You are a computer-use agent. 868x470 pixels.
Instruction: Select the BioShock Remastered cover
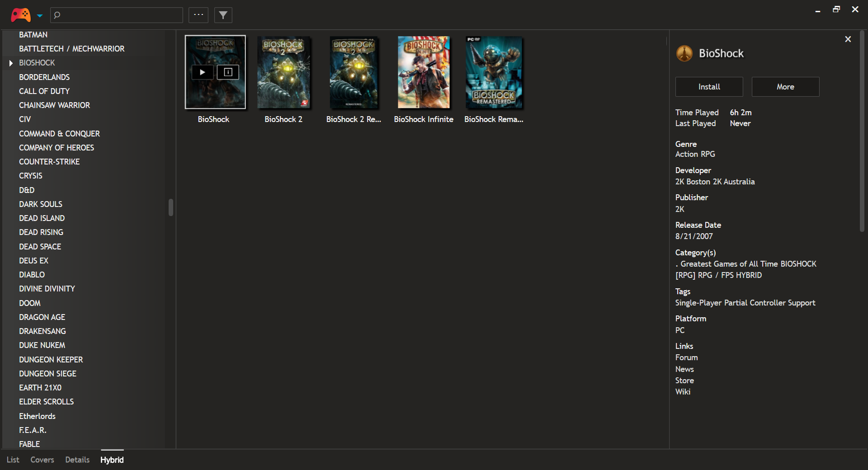click(x=494, y=72)
